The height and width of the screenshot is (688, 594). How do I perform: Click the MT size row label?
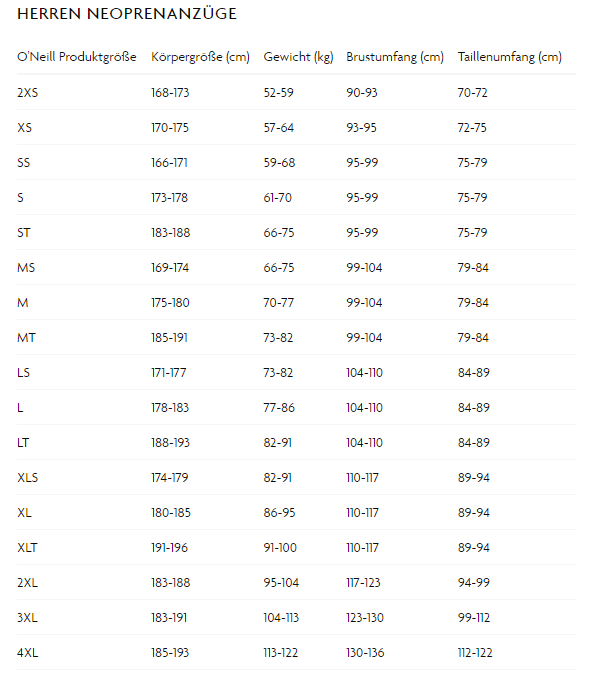26,338
